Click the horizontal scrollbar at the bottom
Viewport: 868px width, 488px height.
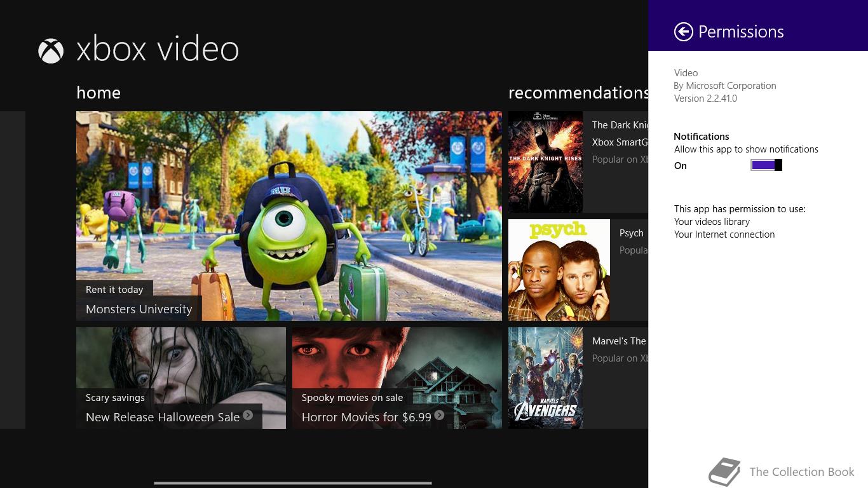tap(293, 483)
